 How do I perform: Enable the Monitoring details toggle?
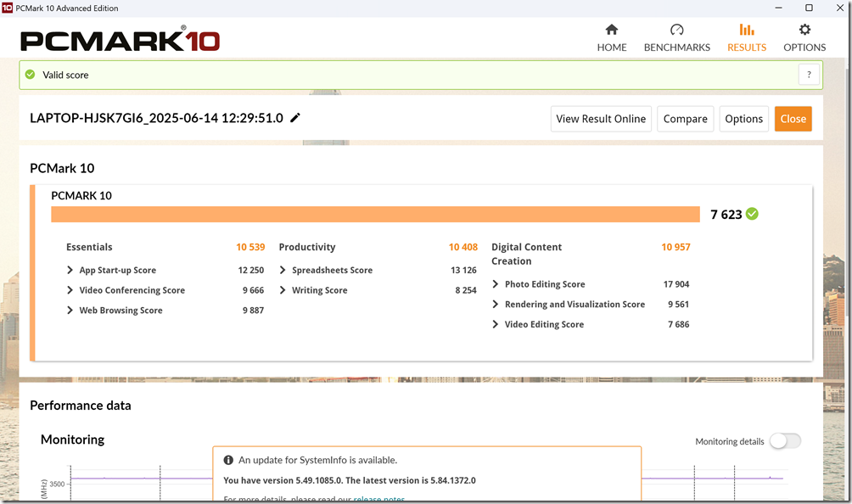(x=785, y=441)
